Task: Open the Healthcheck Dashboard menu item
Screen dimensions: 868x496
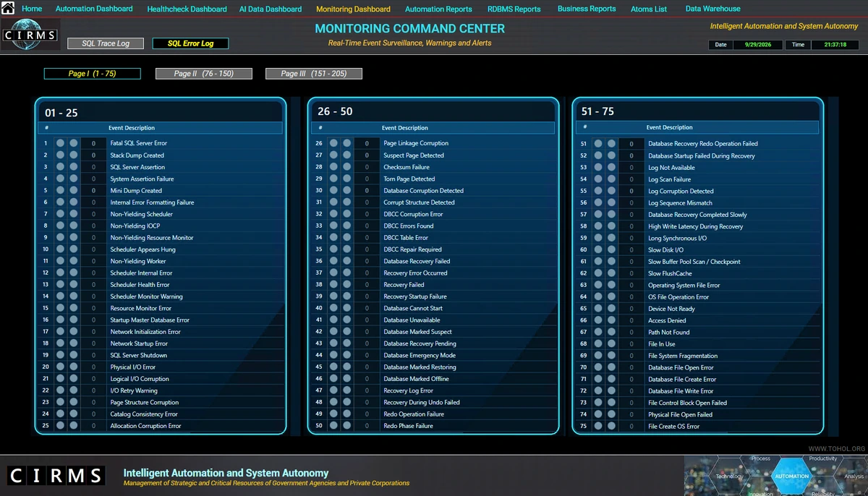Action: click(x=187, y=9)
